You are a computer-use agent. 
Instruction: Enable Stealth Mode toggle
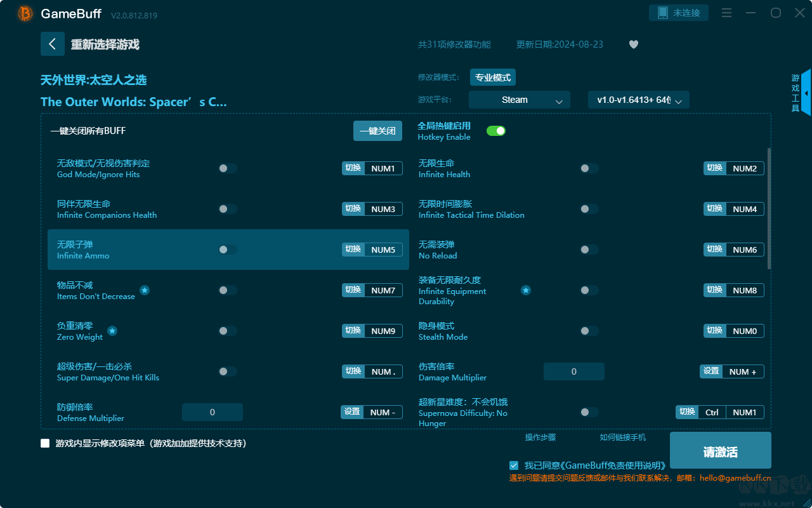tap(589, 331)
